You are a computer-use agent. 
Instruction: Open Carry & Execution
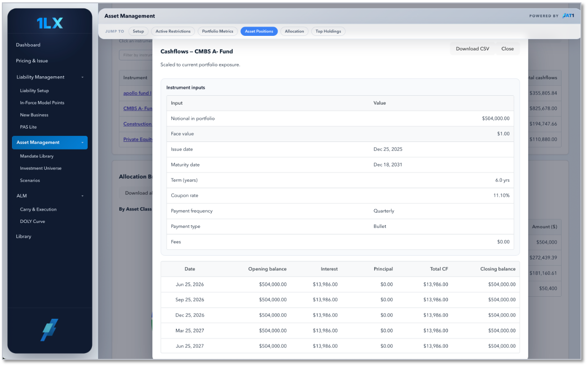coord(38,209)
